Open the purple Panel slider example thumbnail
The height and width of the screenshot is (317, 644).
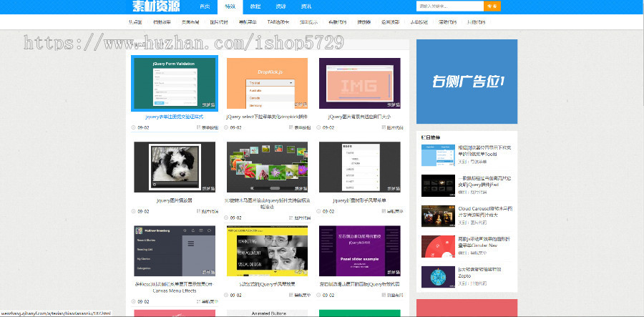click(x=359, y=250)
